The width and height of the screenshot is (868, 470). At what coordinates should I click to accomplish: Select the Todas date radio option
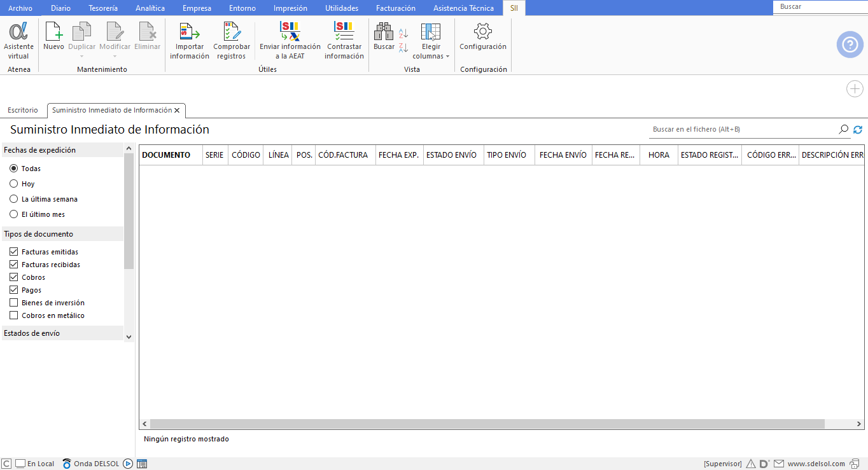pyautogui.click(x=13, y=169)
